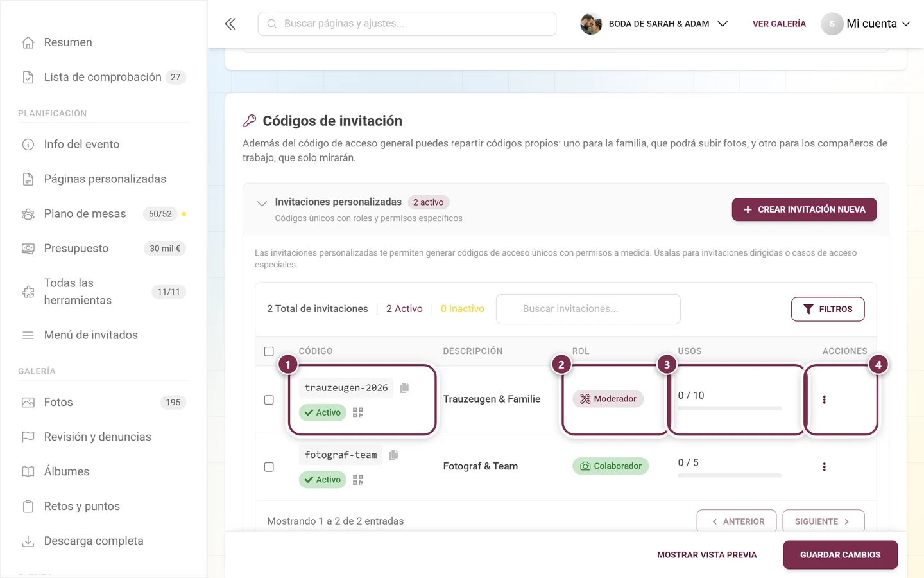Click the account avatar icon
The height and width of the screenshot is (578, 924).
832,24
